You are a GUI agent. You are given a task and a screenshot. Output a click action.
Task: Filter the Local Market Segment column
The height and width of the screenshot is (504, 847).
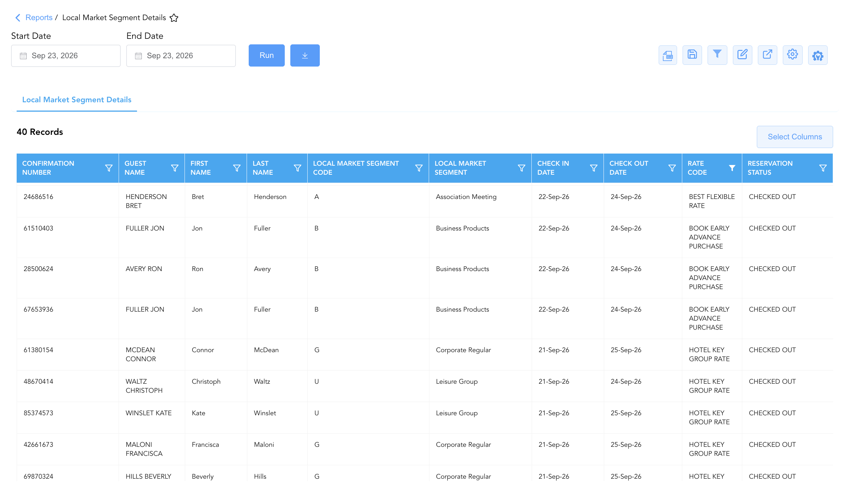pyautogui.click(x=522, y=168)
